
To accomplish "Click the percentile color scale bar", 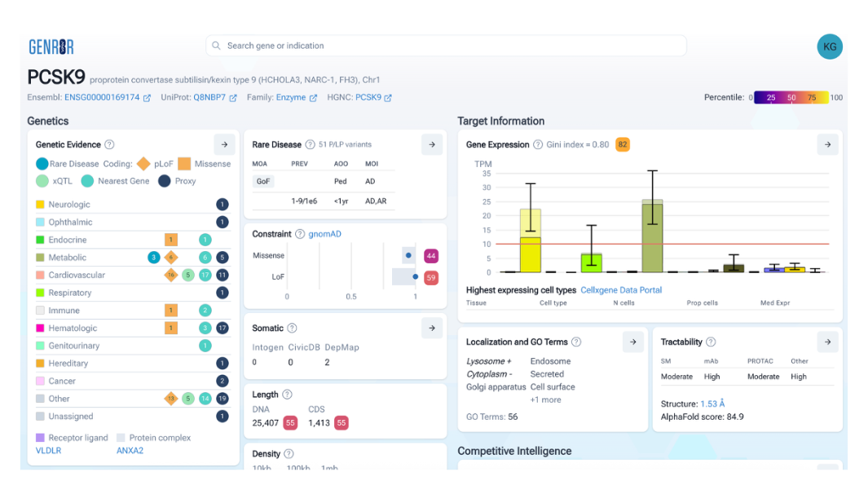I will coord(791,98).
